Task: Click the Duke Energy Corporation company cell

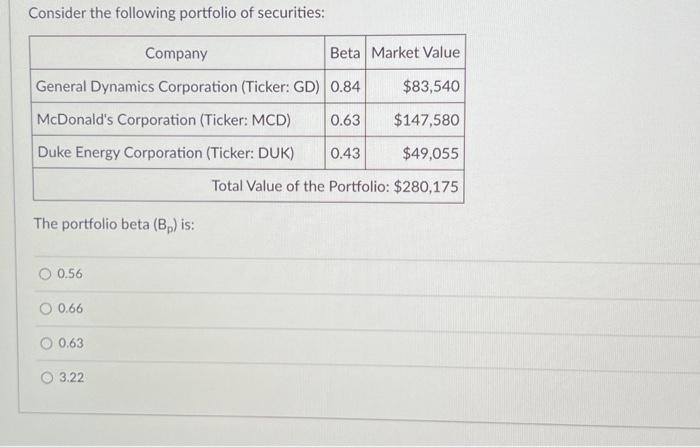Action: coord(165,154)
